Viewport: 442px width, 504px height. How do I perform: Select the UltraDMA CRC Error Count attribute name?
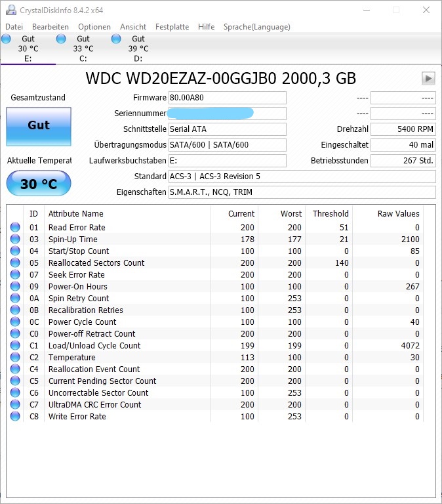click(x=94, y=405)
